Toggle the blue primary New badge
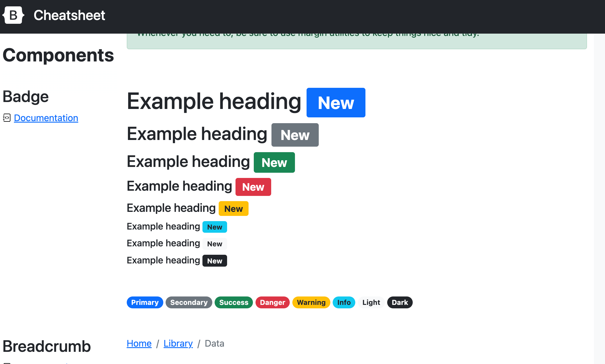Screen dimensions: 605x364 click(x=336, y=102)
